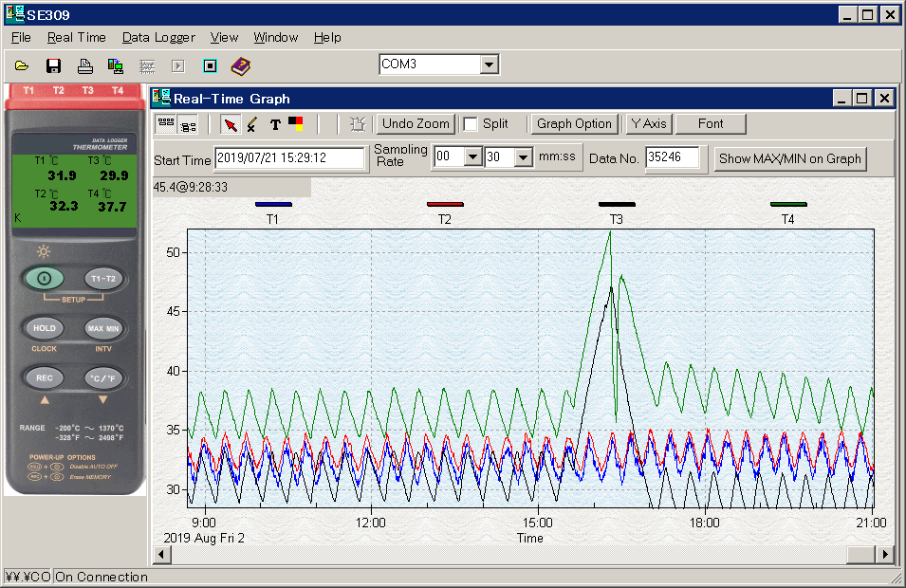
Task: Open the View menu
Action: click(x=224, y=38)
